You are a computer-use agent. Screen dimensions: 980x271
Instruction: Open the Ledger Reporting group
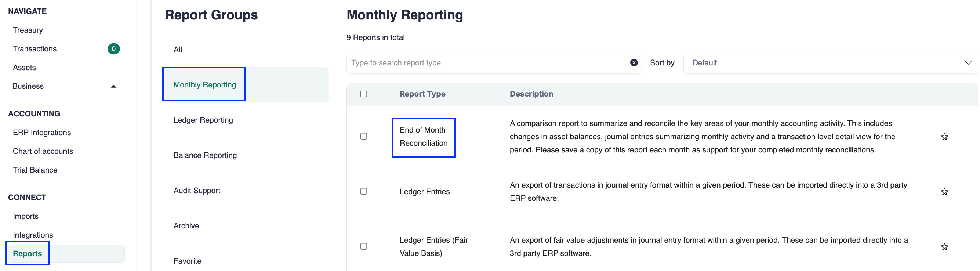(x=203, y=120)
